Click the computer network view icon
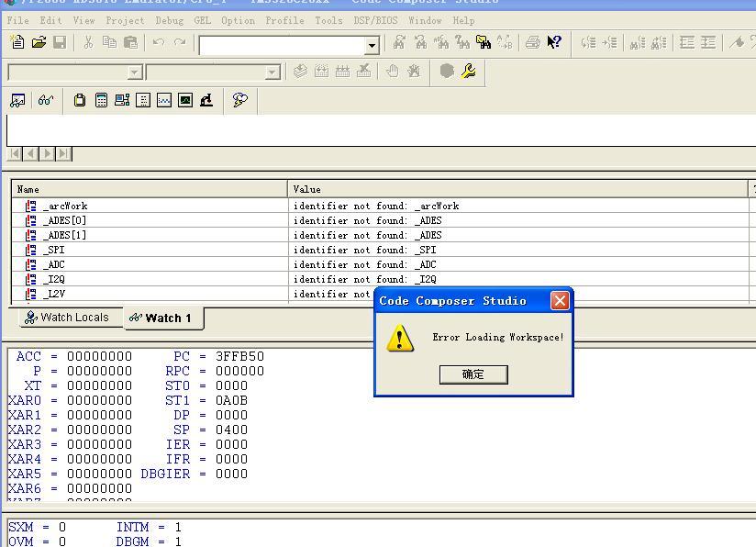Viewport: 756px width, 547px height. point(122,100)
